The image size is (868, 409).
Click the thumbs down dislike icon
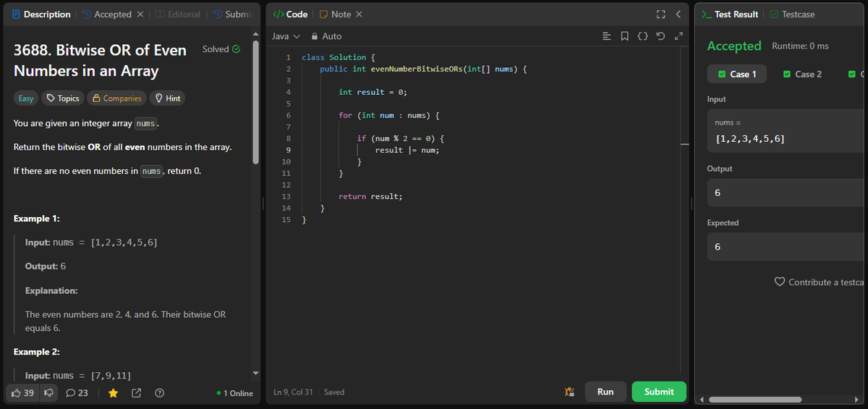pyautogui.click(x=49, y=393)
